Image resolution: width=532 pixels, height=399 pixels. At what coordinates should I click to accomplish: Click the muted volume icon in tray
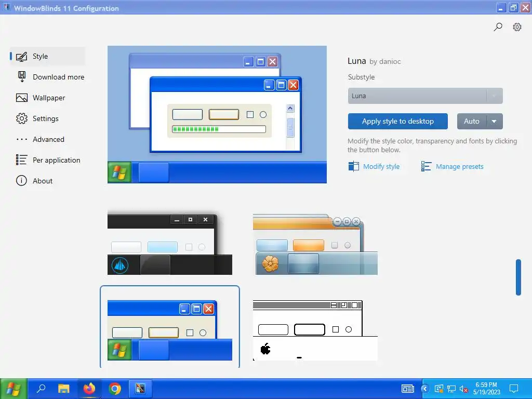point(464,389)
